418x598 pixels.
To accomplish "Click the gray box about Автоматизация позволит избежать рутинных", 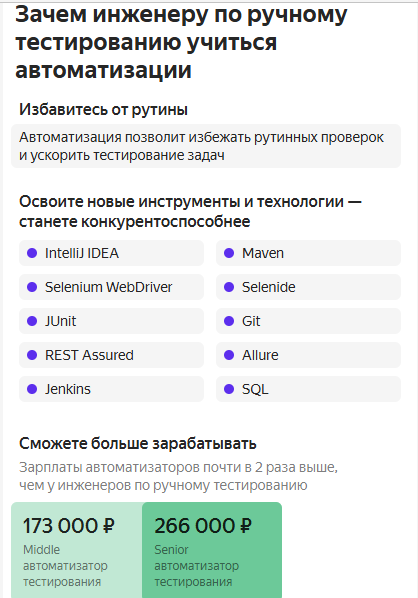I will (206, 146).
